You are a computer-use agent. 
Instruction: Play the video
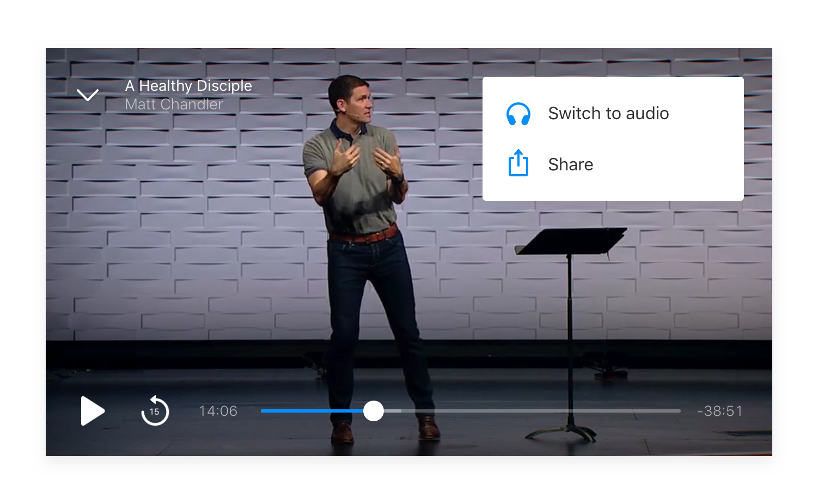[93, 411]
